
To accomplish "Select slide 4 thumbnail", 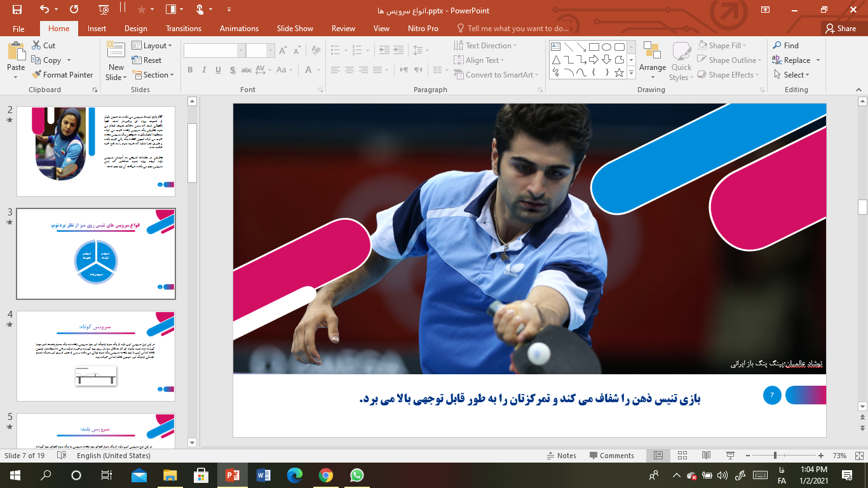I will click(95, 356).
